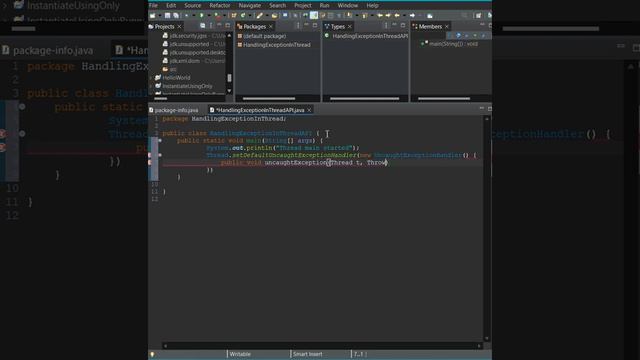The width and height of the screenshot is (640, 360).
Task: Close the Members view tab
Action: [x=447, y=27]
